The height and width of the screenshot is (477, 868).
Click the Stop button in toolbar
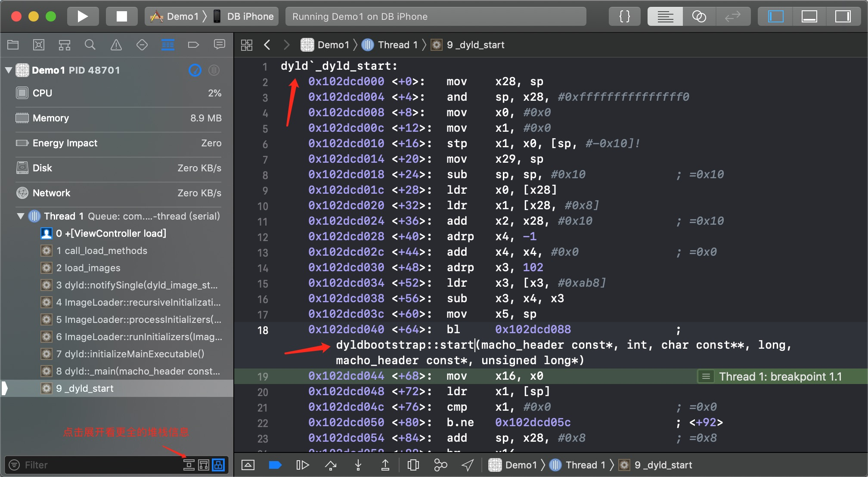click(122, 16)
